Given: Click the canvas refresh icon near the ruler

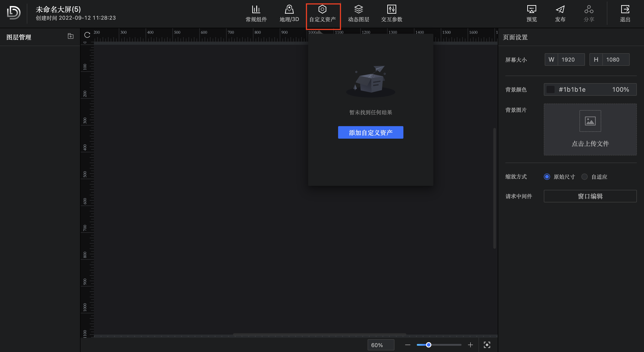Looking at the screenshot, I should click(87, 35).
